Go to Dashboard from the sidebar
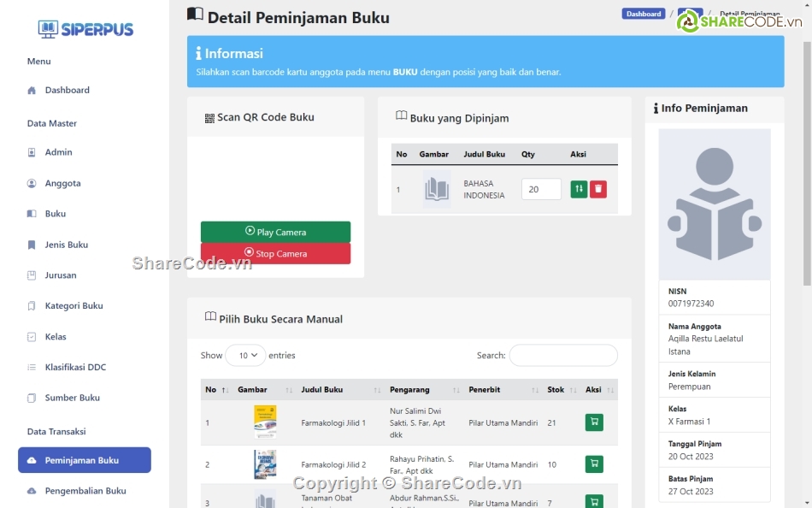812x508 pixels. [31, 91]
